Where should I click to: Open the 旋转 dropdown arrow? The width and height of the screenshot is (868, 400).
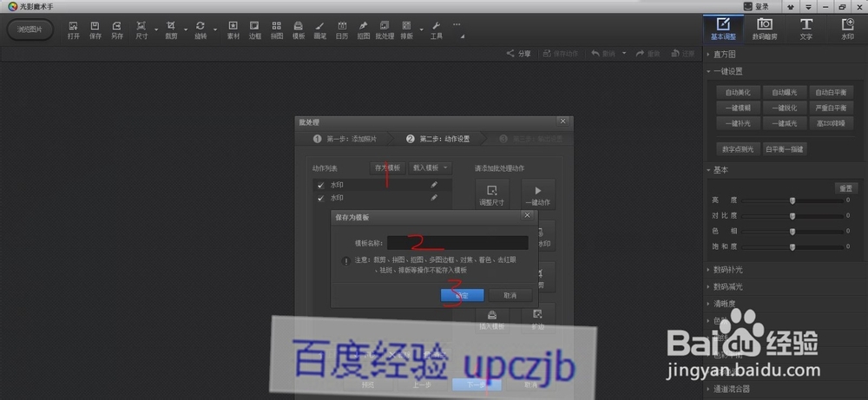coord(215,30)
